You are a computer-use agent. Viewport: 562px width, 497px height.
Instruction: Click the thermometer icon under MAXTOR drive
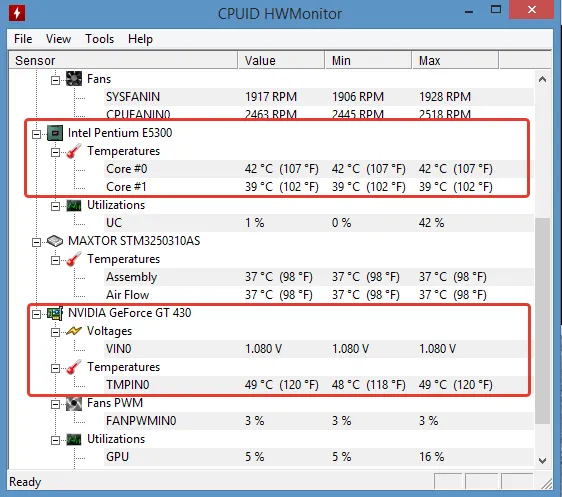coord(74,259)
